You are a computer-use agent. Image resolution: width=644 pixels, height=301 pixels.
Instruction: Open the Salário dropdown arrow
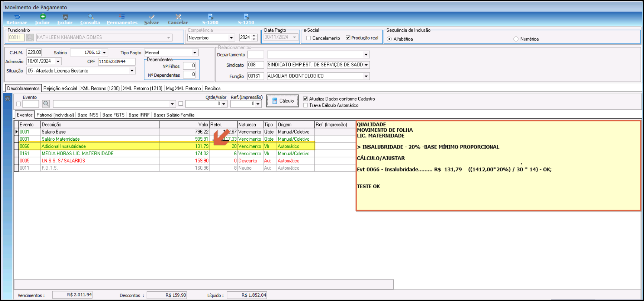[104, 52]
